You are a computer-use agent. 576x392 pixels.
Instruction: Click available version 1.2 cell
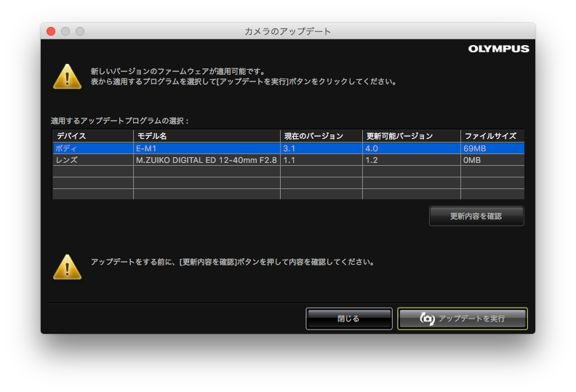pyautogui.click(x=412, y=160)
